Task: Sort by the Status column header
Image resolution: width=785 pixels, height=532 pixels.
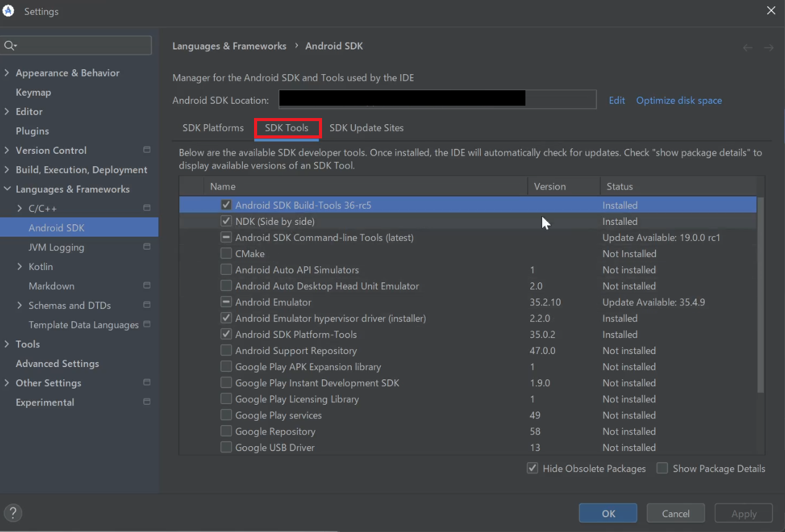Action: click(x=678, y=186)
